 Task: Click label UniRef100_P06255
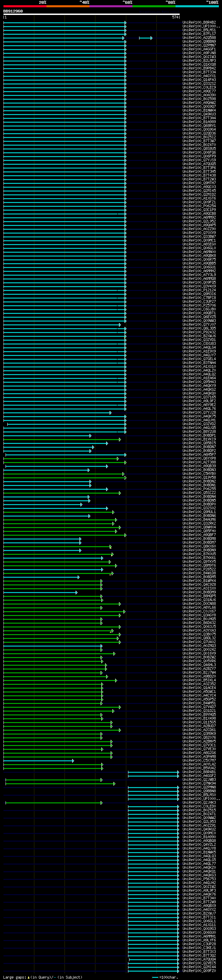tap(199, 489)
